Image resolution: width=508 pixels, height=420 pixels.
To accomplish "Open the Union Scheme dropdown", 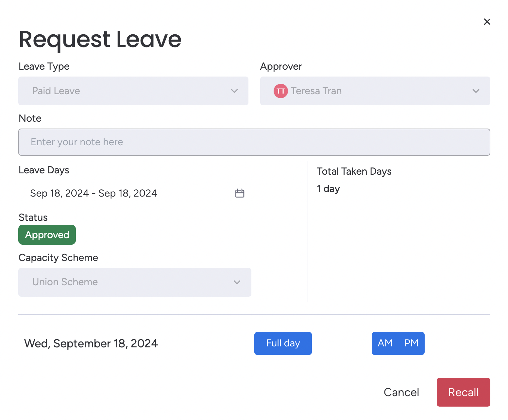I will (x=124, y=282).
